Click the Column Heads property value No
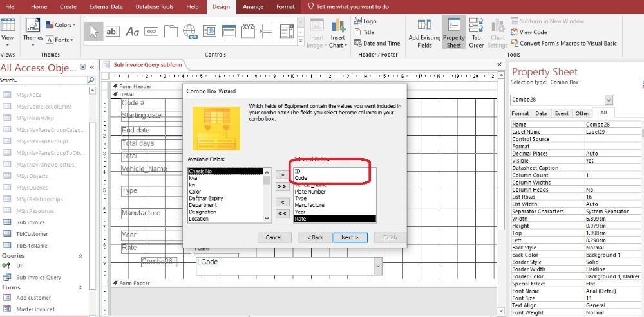This screenshot has height=317, width=644. point(614,190)
